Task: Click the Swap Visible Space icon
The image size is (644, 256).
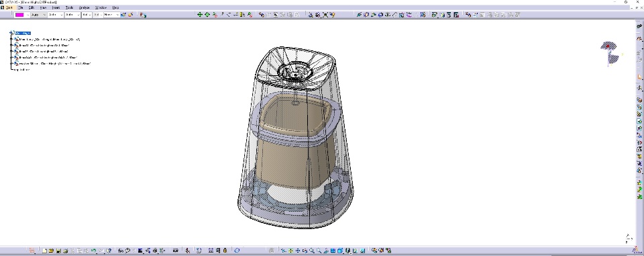Action: [x=362, y=250]
